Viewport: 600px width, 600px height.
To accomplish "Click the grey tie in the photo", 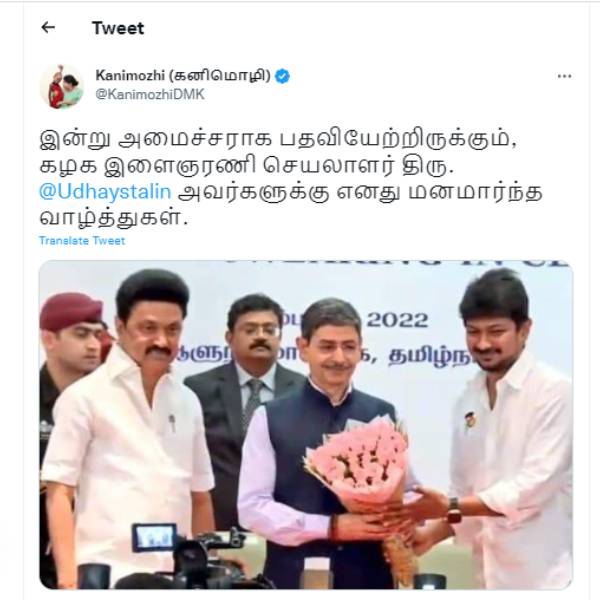I will click(x=253, y=400).
